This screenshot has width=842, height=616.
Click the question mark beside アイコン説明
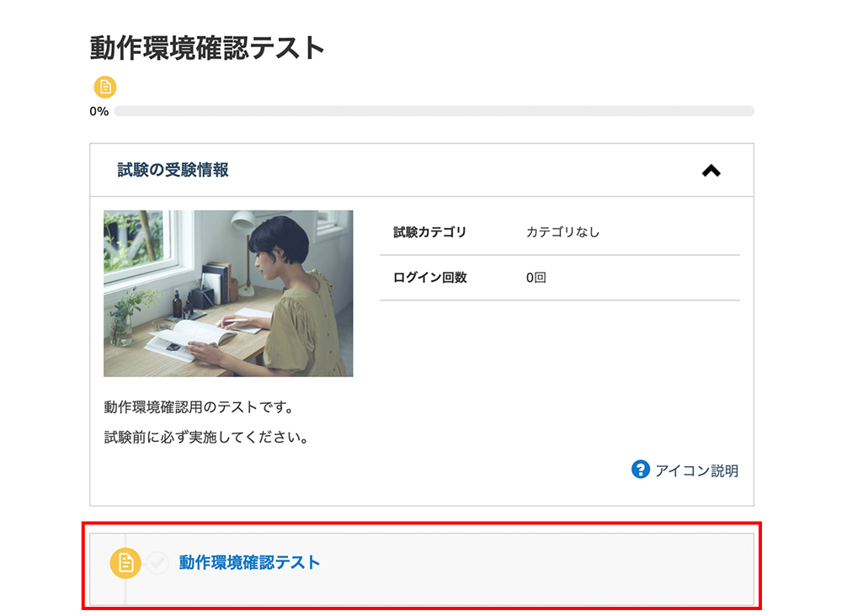tap(641, 471)
